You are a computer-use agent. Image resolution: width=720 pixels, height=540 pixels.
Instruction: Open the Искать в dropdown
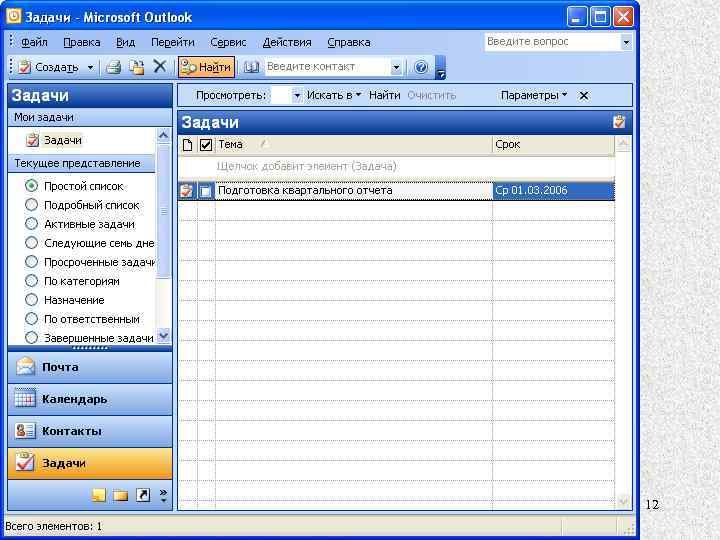tap(334, 95)
